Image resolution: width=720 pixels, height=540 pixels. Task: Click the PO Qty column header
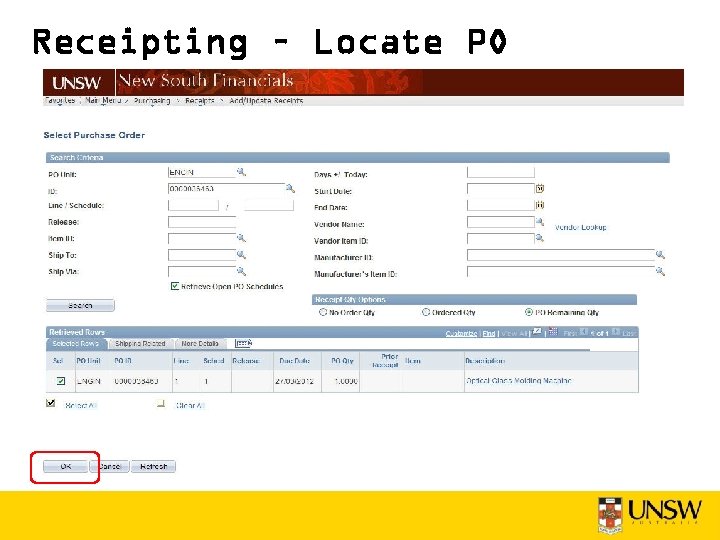pos(343,361)
